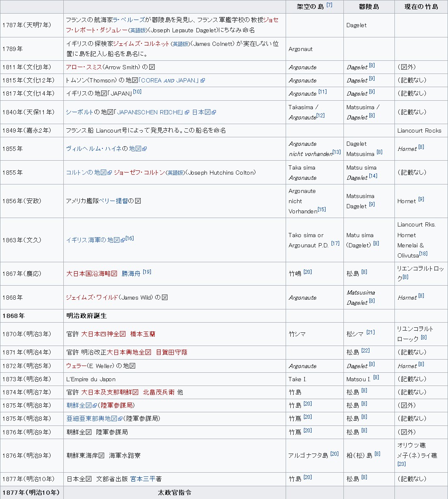
Task: Click external link icon after 亜細亜東部輿地図
Action: pos(120,419)
